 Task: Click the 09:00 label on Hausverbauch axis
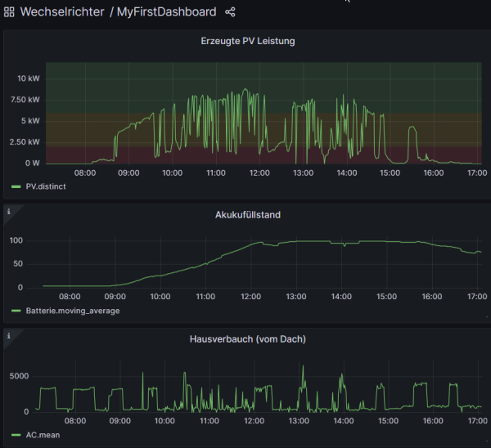tap(119, 421)
